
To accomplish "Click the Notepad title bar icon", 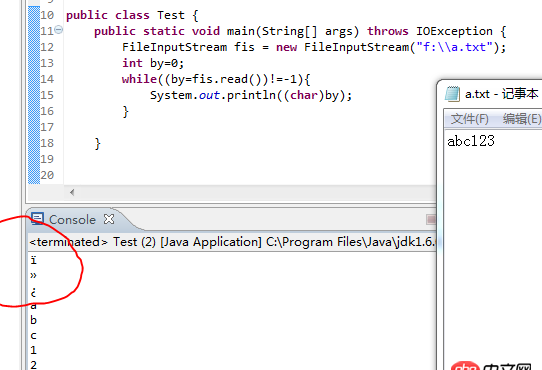I will point(452,94).
